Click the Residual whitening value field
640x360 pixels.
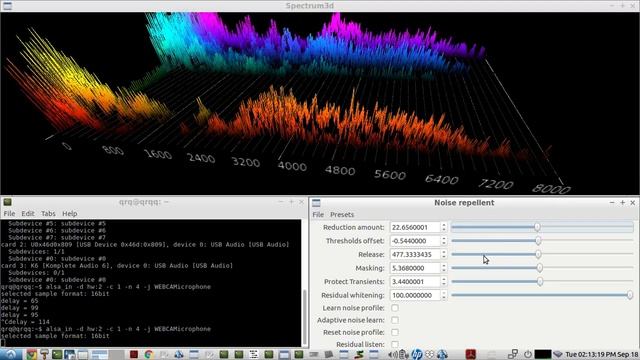click(415, 295)
